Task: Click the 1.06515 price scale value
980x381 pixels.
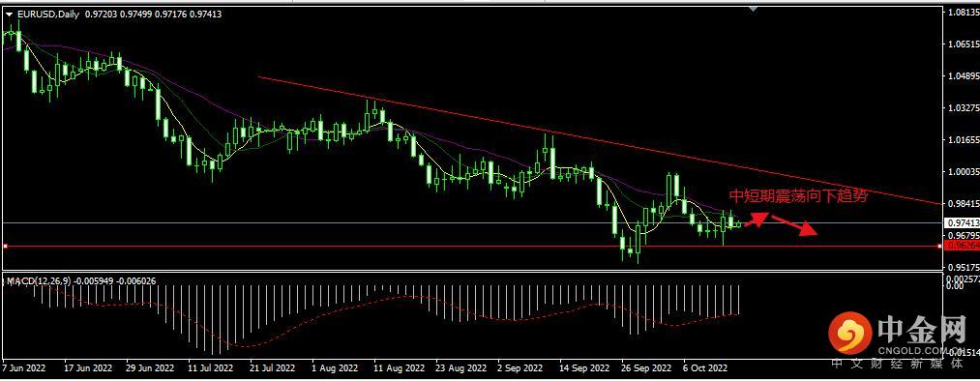Action: 964,44
